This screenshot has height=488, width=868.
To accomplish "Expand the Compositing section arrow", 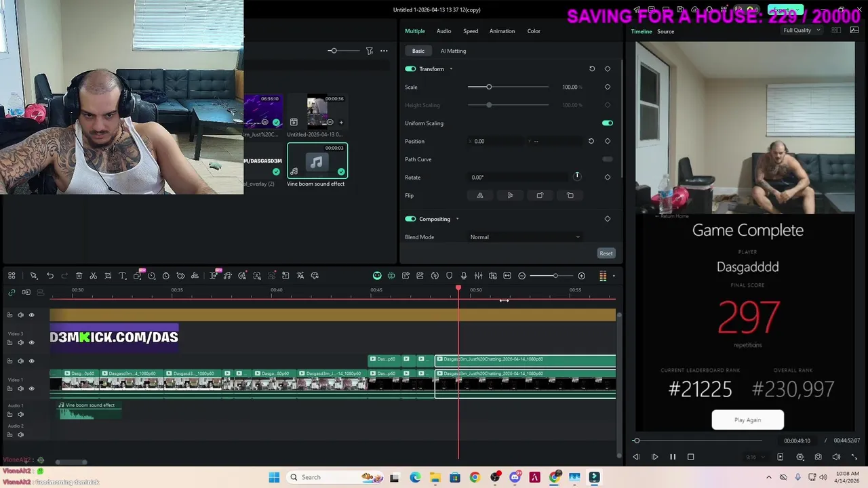I will click(x=457, y=219).
